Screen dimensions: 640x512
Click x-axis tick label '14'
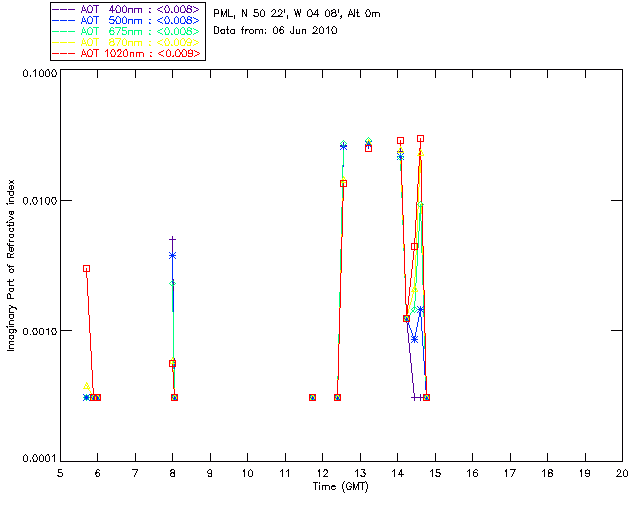click(x=398, y=473)
